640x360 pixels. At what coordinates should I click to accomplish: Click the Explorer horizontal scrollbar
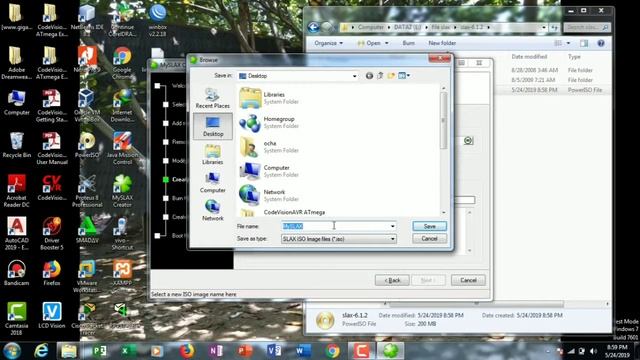coord(476,304)
